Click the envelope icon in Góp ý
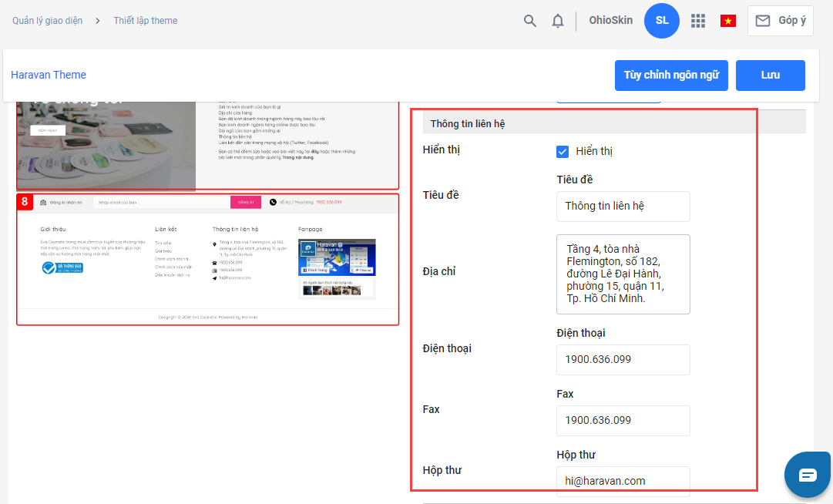Viewport: 833px width, 504px height. pos(763,21)
